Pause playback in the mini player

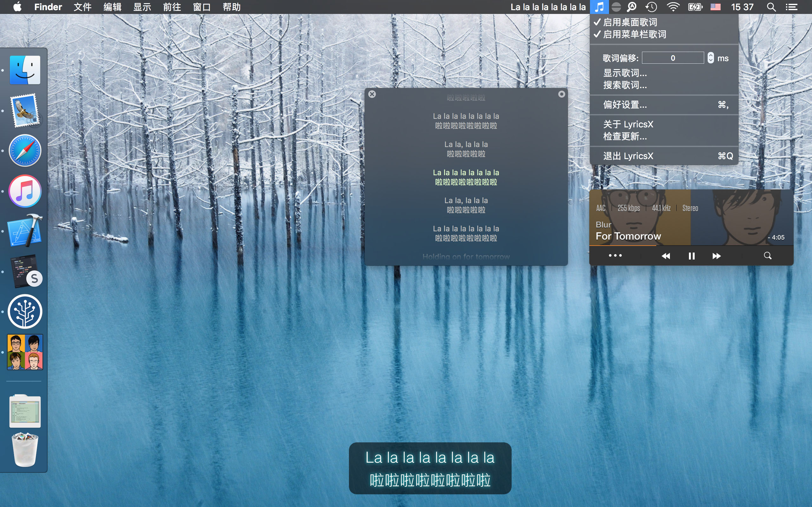coord(691,256)
